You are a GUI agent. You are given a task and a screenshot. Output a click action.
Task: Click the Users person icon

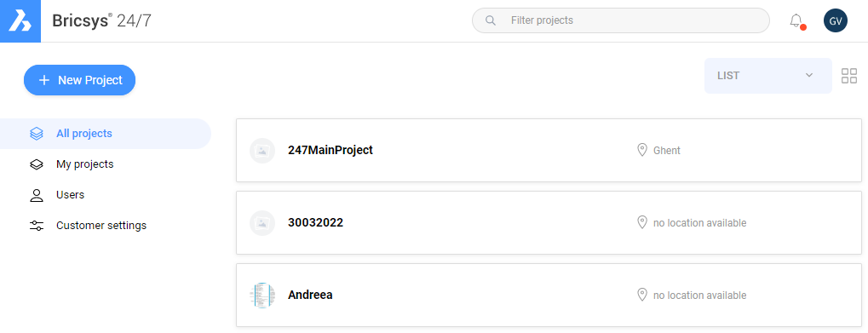pyautogui.click(x=37, y=195)
